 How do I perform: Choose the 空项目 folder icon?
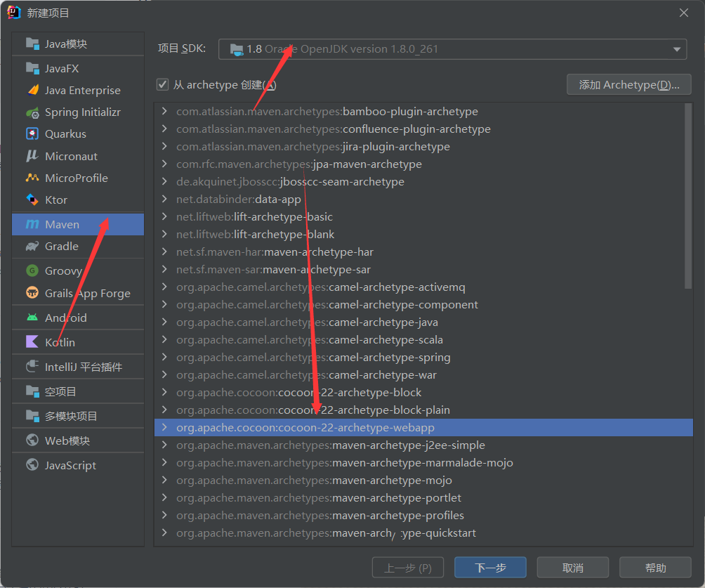(x=32, y=391)
